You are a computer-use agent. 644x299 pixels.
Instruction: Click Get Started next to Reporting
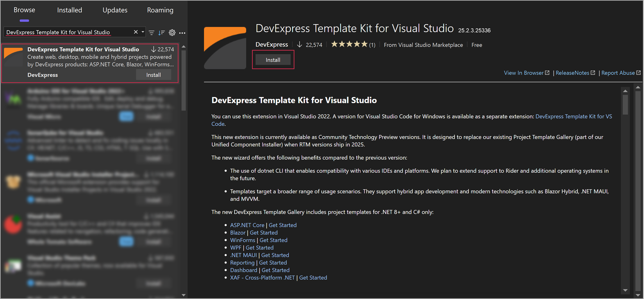(x=273, y=263)
